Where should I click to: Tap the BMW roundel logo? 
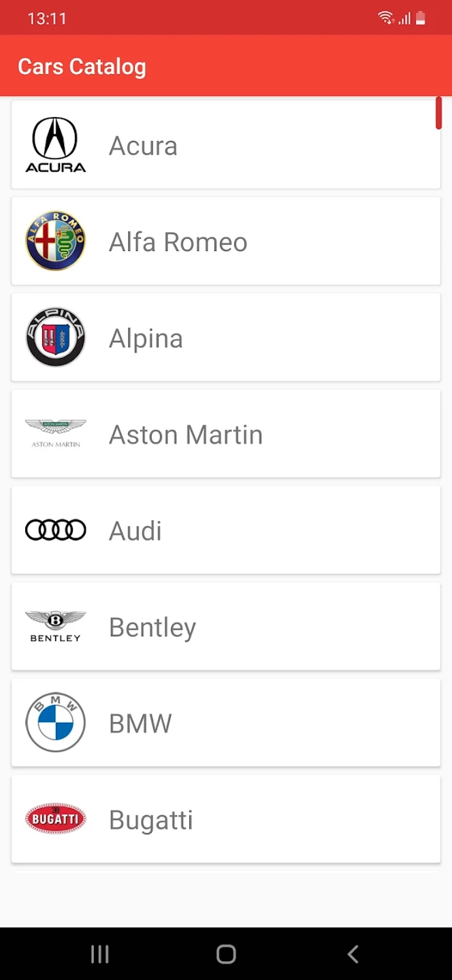tap(56, 723)
